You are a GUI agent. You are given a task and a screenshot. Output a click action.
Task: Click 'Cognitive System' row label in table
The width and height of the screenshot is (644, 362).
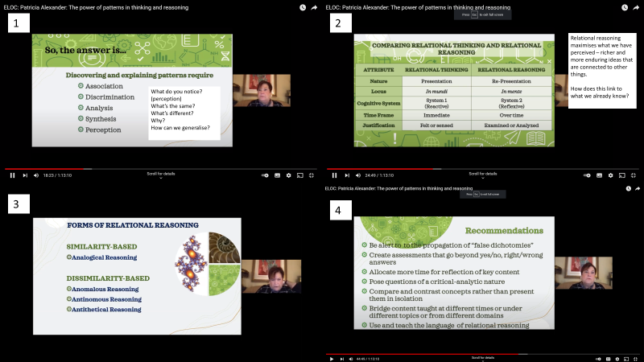pyautogui.click(x=378, y=104)
